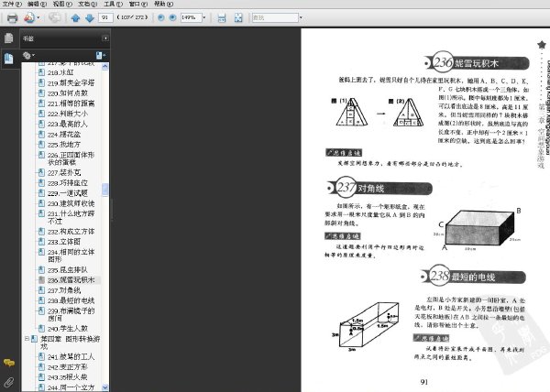Select bookmark 220.如何点数
The image size is (550, 392).
pos(68,93)
